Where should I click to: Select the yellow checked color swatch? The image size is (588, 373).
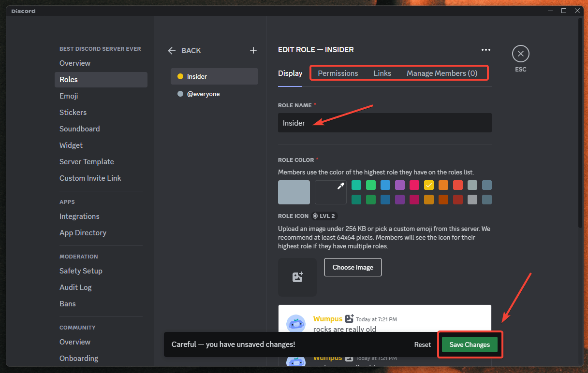(429, 185)
